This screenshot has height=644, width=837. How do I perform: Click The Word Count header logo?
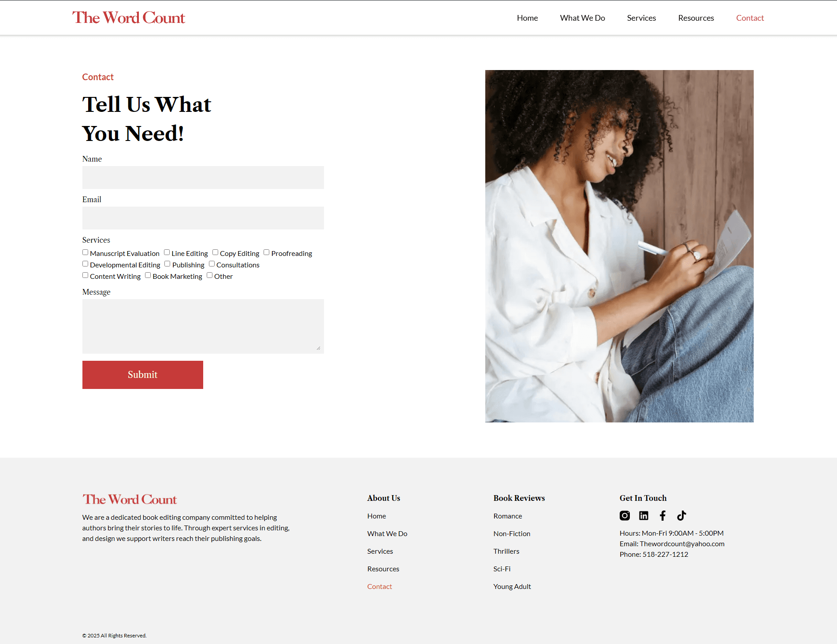[129, 18]
